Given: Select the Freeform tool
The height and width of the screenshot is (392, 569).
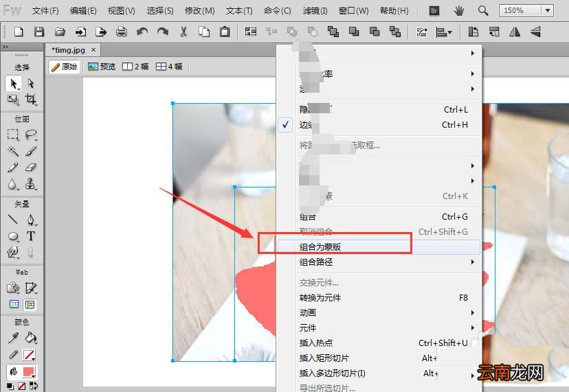Looking at the screenshot, I should click(14, 252).
